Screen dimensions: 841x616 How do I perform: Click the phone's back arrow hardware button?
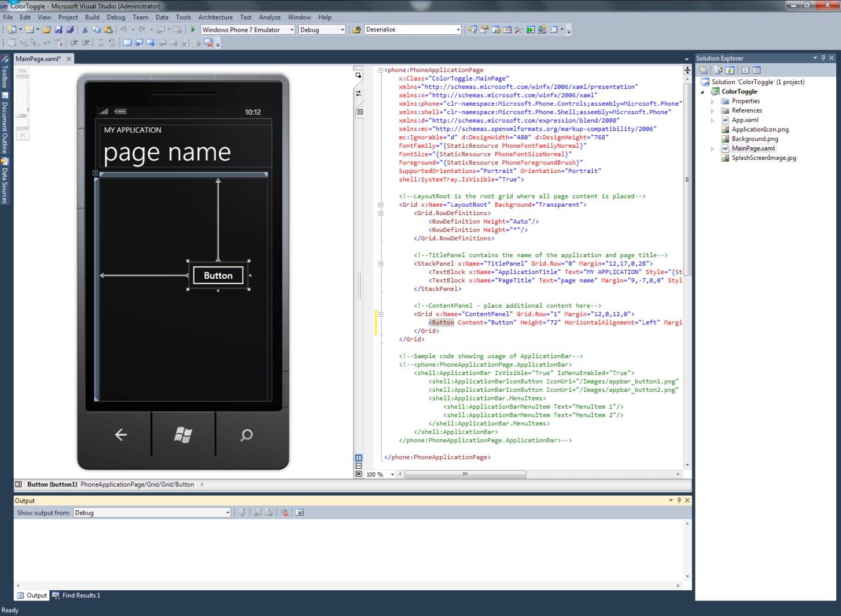pyautogui.click(x=121, y=435)
